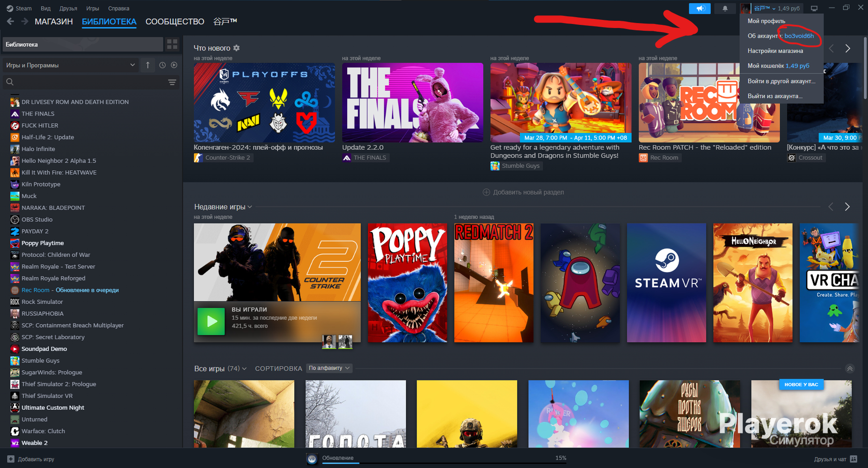Viewport: 868px width, 468px height.
Task: Show previous games in 'Недавние игры' shelf
Action: click(x=831, y=207)
